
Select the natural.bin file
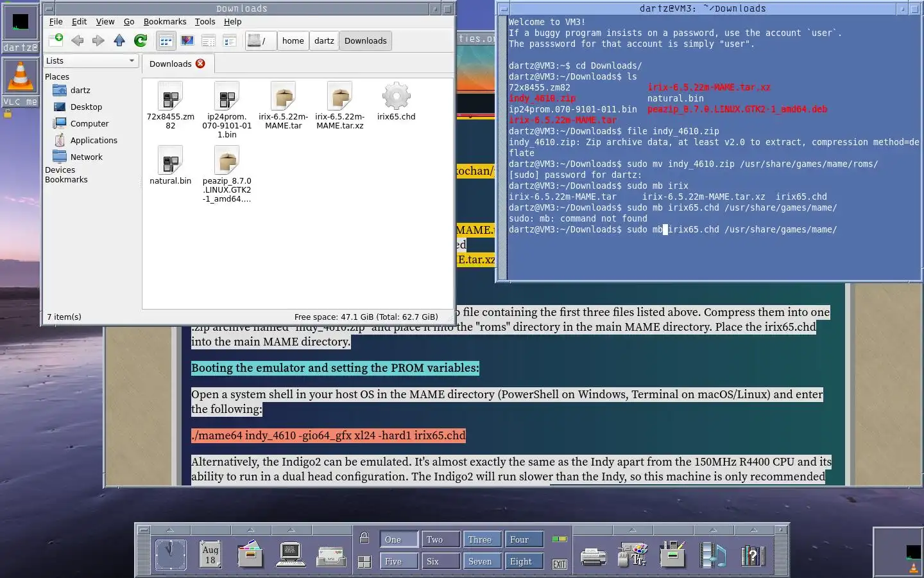tap(171, 166)
